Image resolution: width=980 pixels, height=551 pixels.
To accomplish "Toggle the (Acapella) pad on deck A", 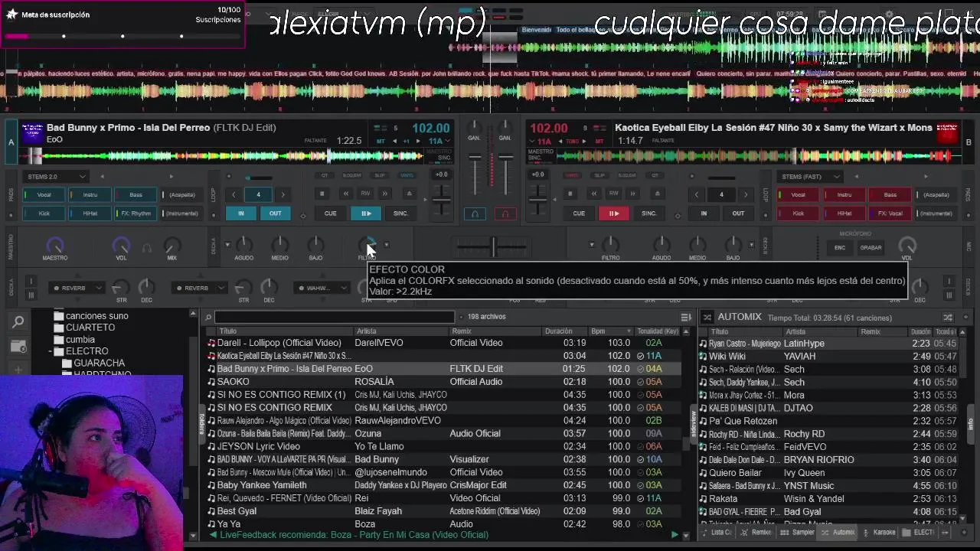I will pyautogui.click(x=181, y=194).
